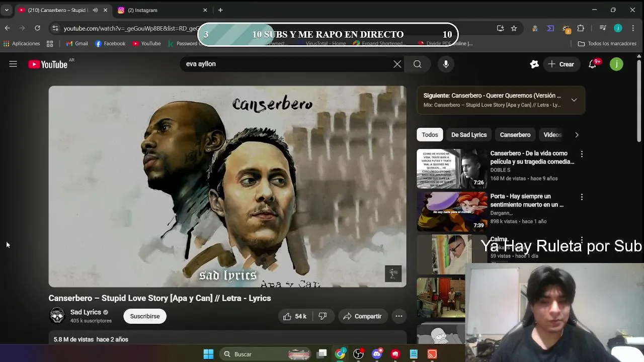Click the Crear button
Image resolution: width=644 pixels, height=362 pixels.
tap(561, 64)
